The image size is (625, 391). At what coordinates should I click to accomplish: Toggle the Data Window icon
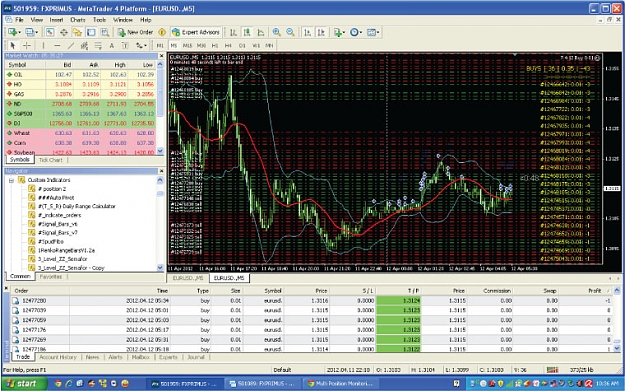[x=63, y=32]
